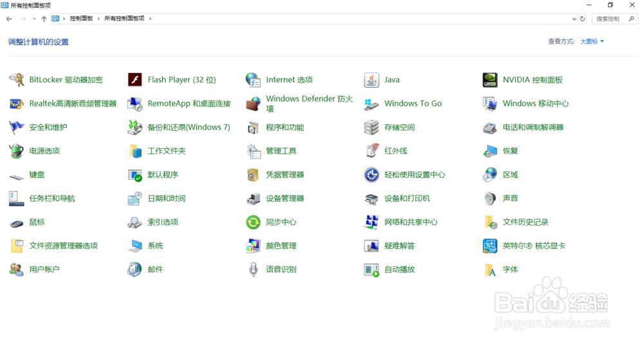Viewport: 644px width, 345px height.
Task: Open the Flash Player (32 位) icon
Action: (x=135, y=80)
